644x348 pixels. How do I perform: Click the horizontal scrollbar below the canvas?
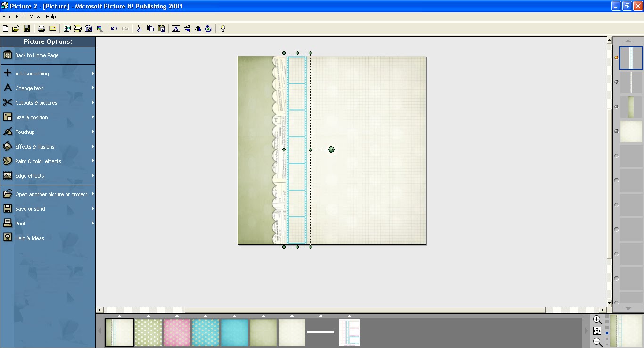click(352, 310)
